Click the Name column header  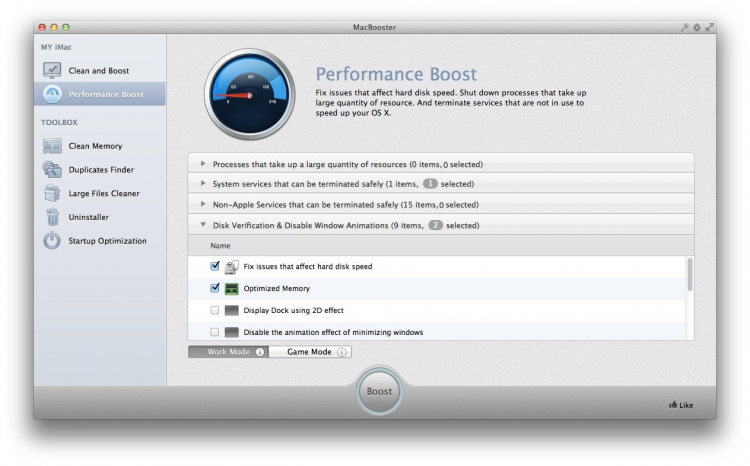[220, 245]
